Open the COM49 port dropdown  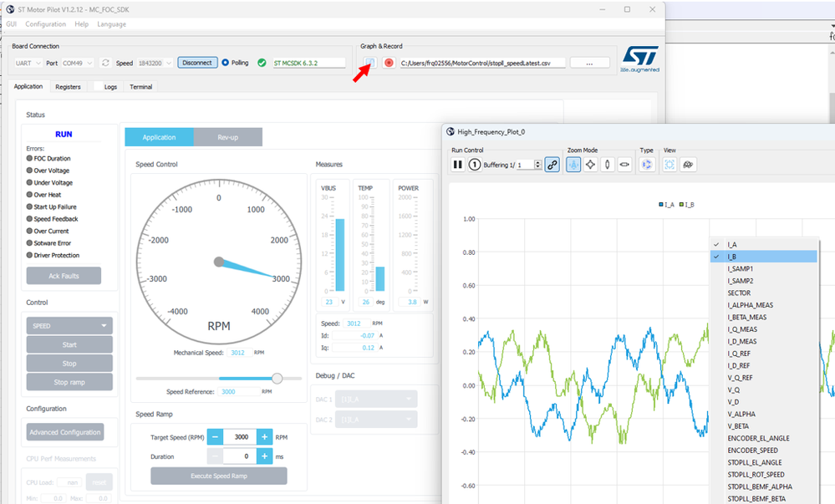[x=77, y=63]
